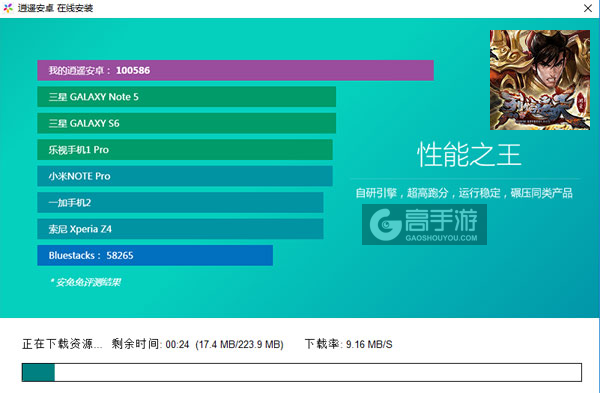Click the 乐视手机1 Pro score bar
The width and height of the screenshot is (600, 393).
point(185,150)
